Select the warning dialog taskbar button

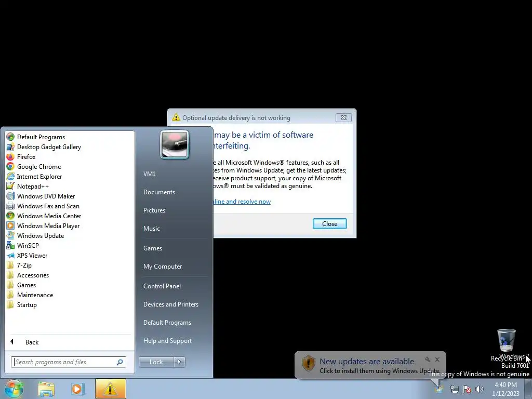point(110,389)
